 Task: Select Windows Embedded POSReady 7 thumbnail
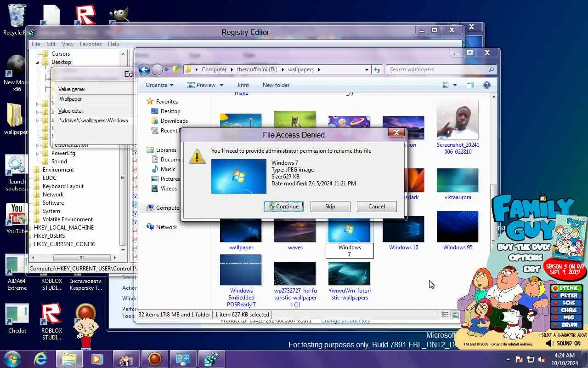[x=241, y=270]
